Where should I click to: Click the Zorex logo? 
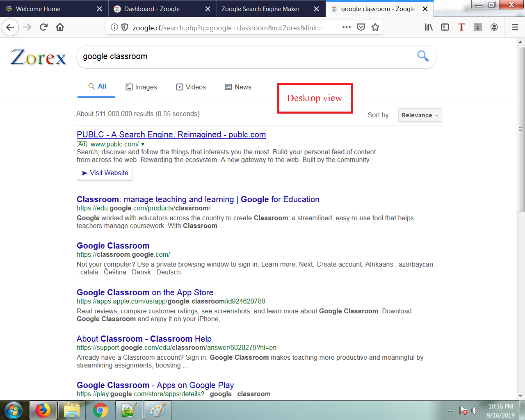pos(38,57)
